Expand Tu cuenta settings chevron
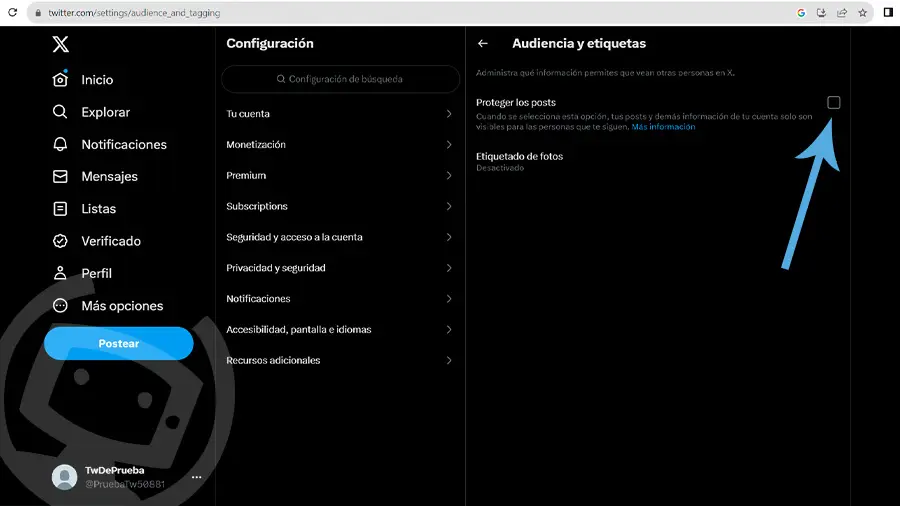Screen dimensions: 900x506 tap(449, 114)
